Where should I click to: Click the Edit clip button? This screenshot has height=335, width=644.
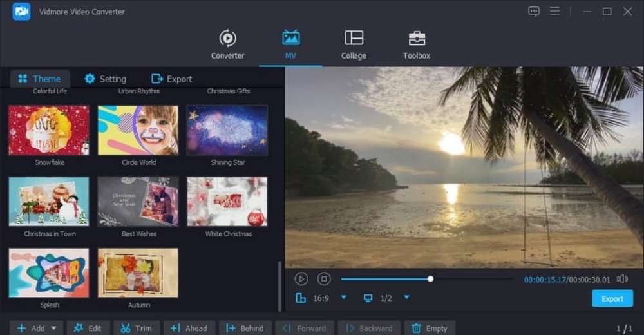pyautogui.click(x=88, y=329)
